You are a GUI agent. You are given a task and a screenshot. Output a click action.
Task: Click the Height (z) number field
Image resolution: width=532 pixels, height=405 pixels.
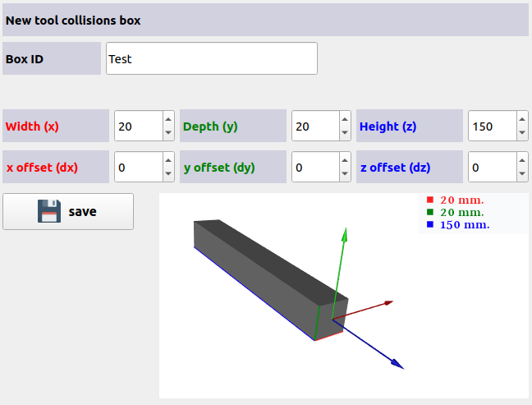coord(493,126)
